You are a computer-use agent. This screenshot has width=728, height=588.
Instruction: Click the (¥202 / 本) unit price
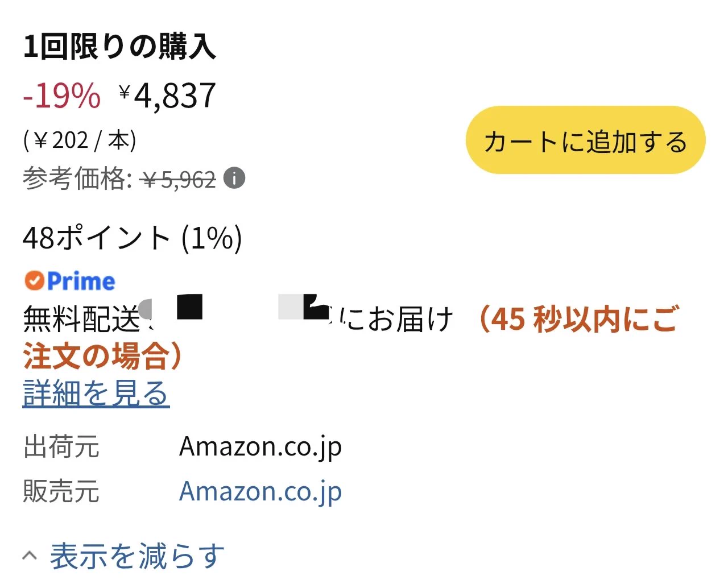pos(80,140)
